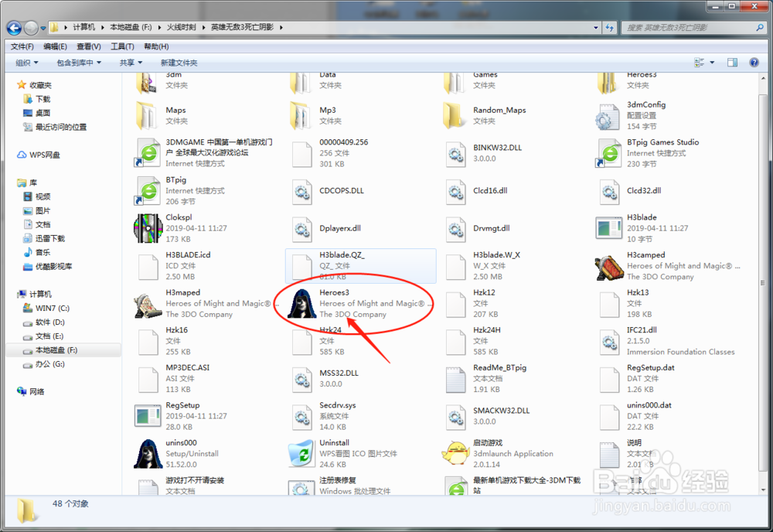
Task: Click the search box for this folder
Action: coord(694,28)
